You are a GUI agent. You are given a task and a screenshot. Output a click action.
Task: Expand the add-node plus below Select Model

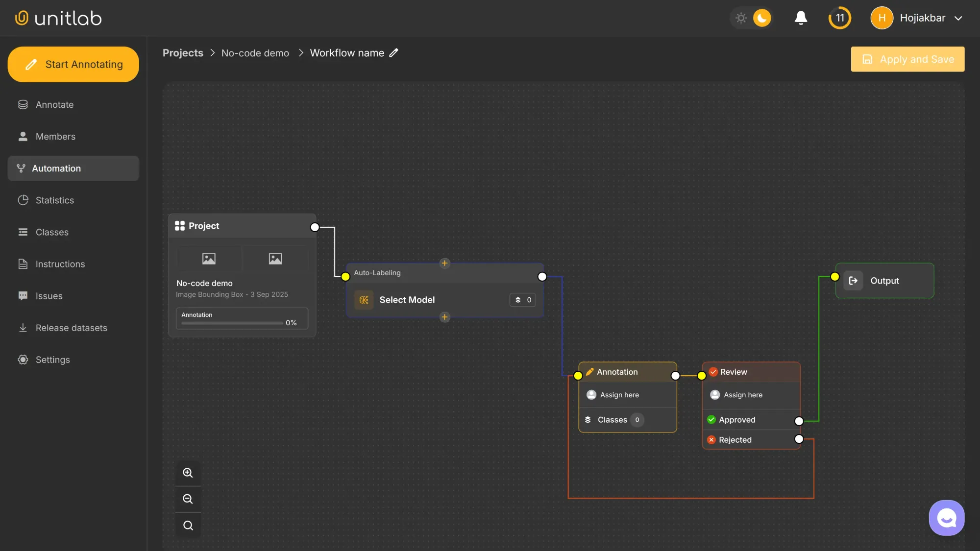444,317
